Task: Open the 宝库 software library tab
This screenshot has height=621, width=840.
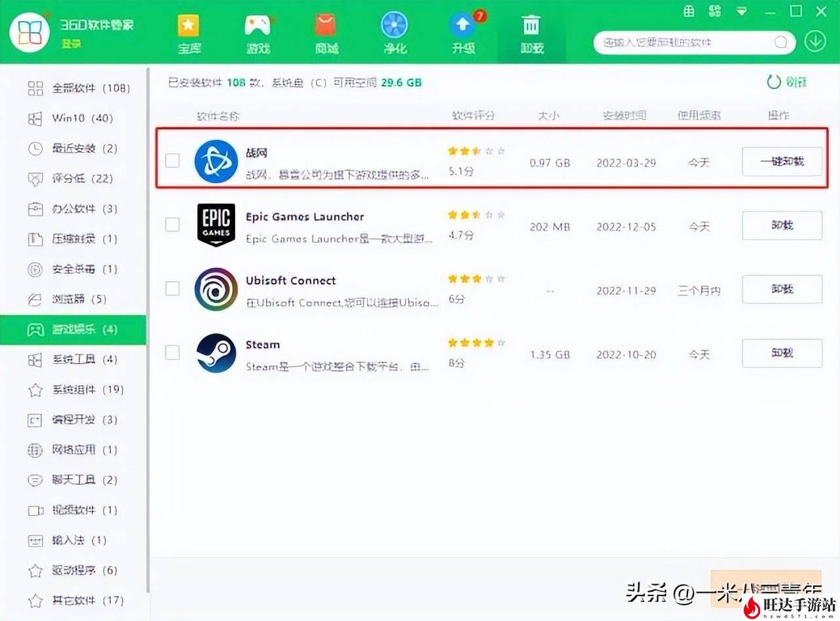Action: coord(189,33)
